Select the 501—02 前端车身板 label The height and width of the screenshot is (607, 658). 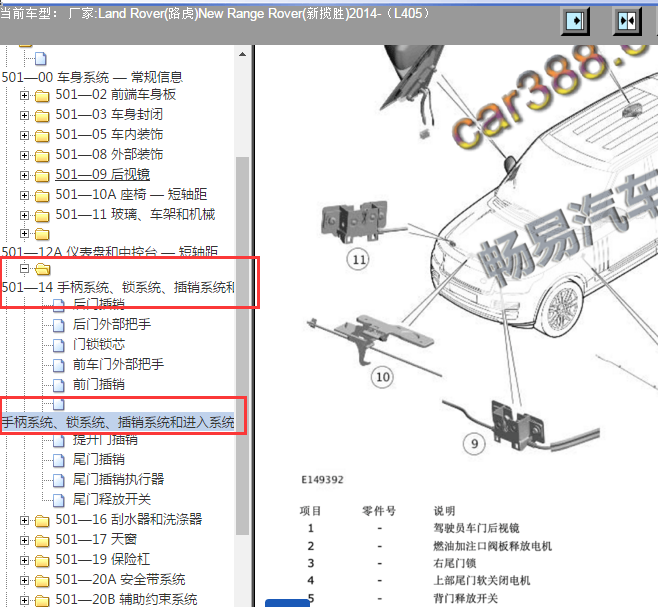click(115, 94)
